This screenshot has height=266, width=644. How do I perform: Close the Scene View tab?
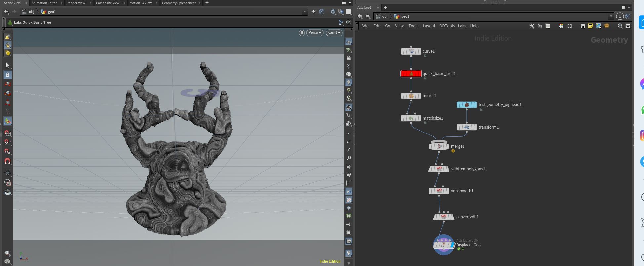point(26,3)
